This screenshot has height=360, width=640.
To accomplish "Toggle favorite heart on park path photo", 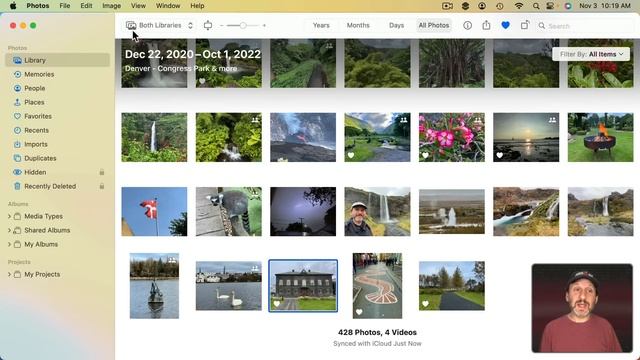I will tap(425, 304).
